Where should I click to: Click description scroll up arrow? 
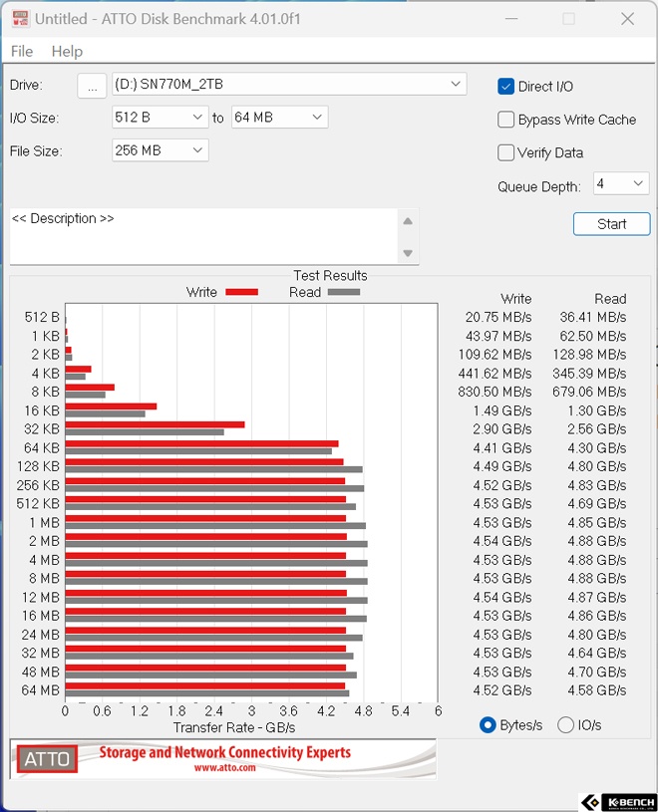click(x=408, y=221)
